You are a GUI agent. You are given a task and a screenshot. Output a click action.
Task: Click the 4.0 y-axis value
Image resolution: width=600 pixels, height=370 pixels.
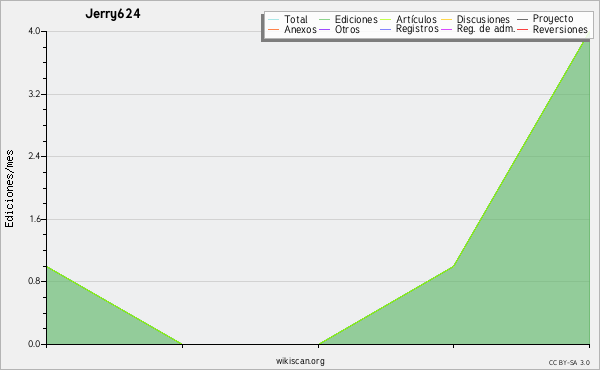coord(34,31)
